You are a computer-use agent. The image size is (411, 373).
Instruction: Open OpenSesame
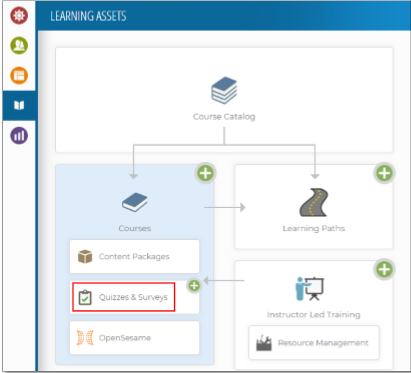click(134, 338)
